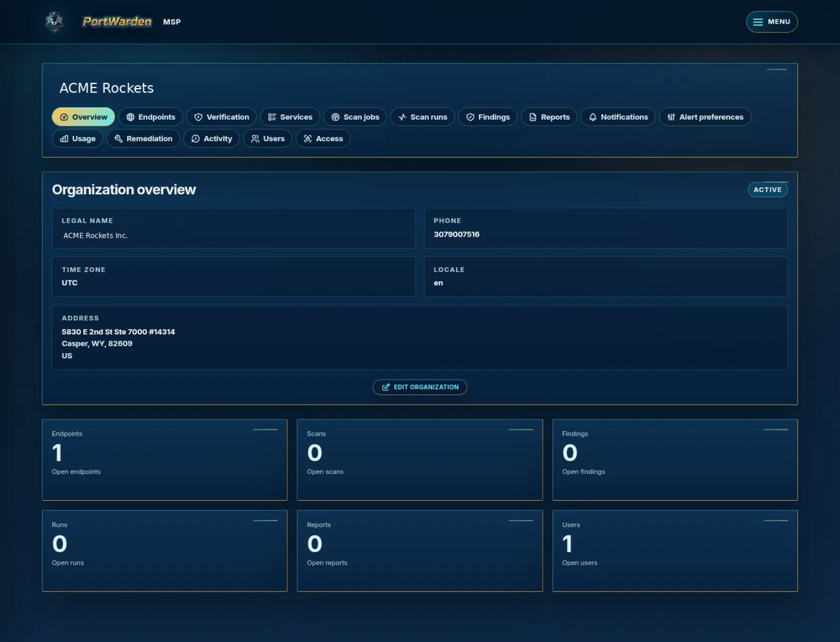View the Scan runs tab

(423, 117)
